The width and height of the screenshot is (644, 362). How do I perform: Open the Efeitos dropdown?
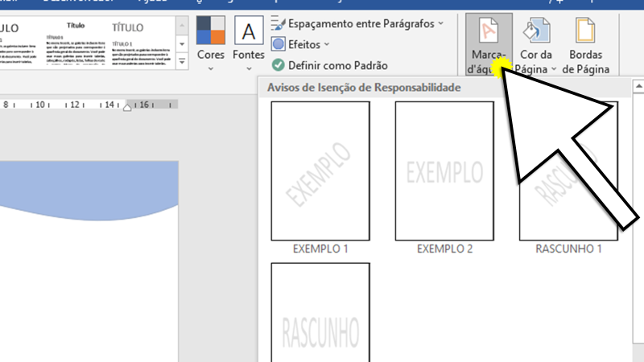300,44
